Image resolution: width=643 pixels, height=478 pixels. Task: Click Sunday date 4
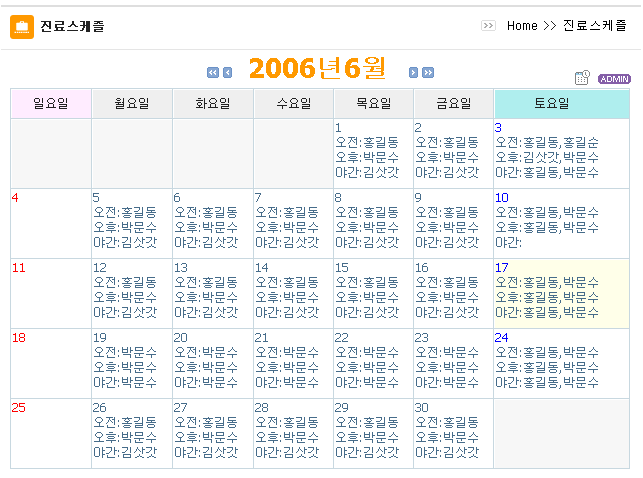click(x=15, y=198)
